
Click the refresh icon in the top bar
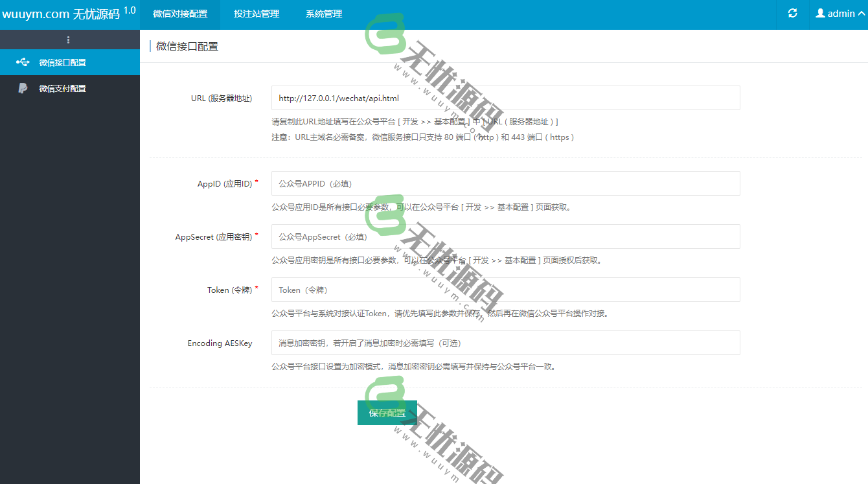click(x=792, y=12)
